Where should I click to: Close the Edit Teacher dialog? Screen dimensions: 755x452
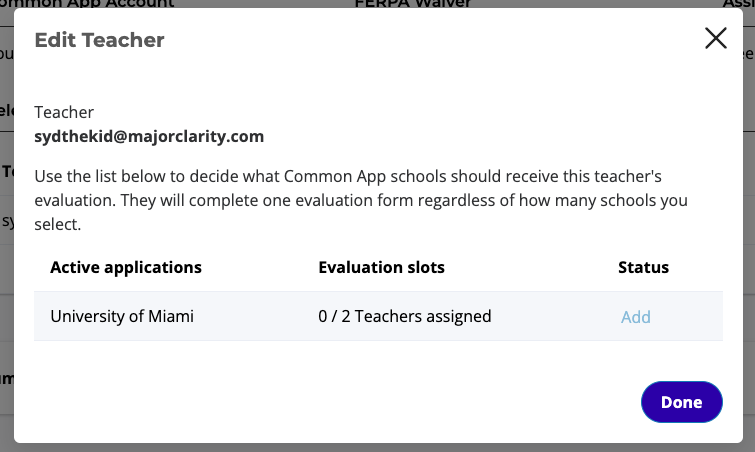tap(715, 39)
